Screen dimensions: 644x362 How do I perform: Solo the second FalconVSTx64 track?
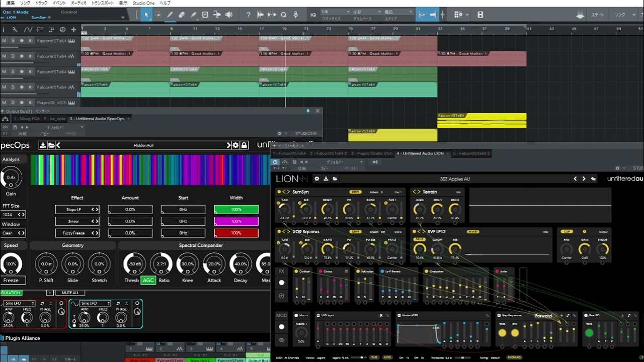[13, 56]
